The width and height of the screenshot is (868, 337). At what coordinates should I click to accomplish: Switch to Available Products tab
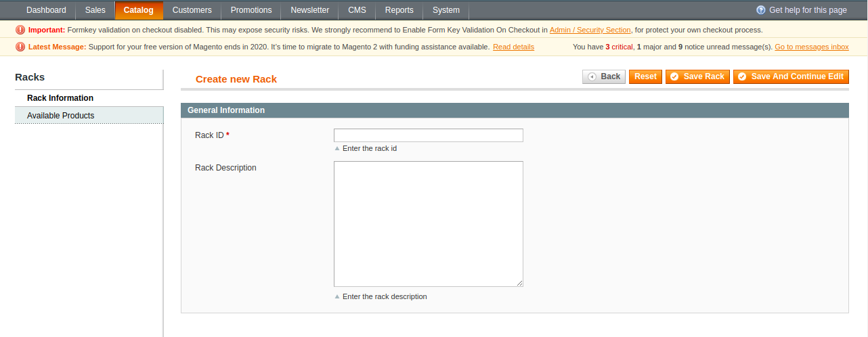tap(89, 116)
